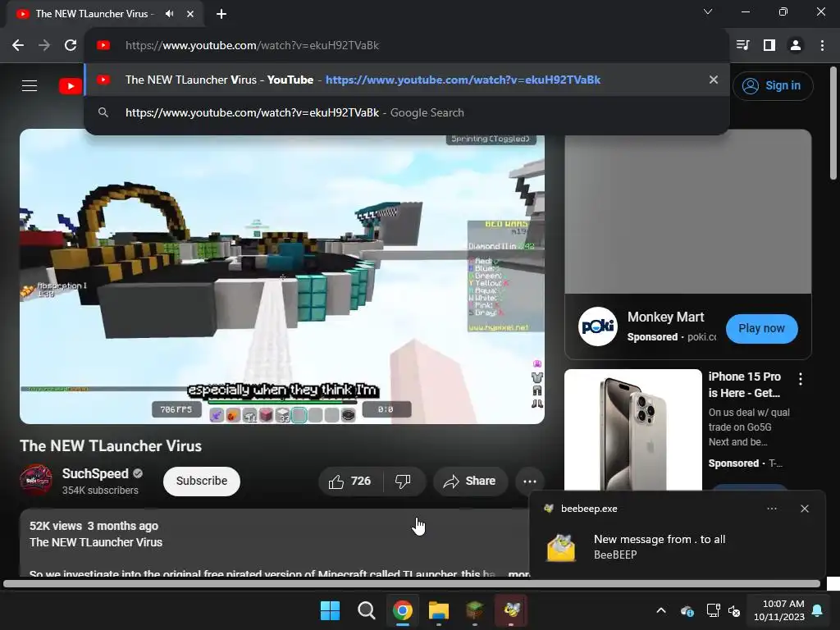
Task: Click the OneDrive cloud tray icon
Action: (x=687, y=610)
